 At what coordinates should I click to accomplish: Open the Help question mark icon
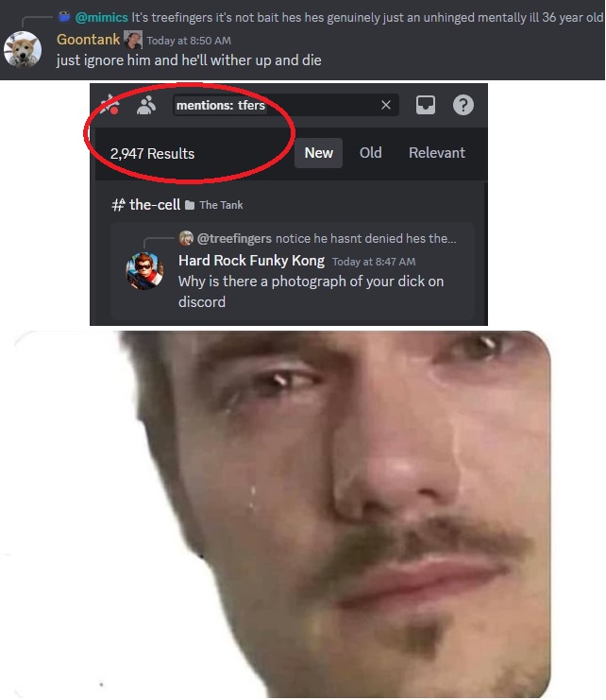(x=463, y=106)
